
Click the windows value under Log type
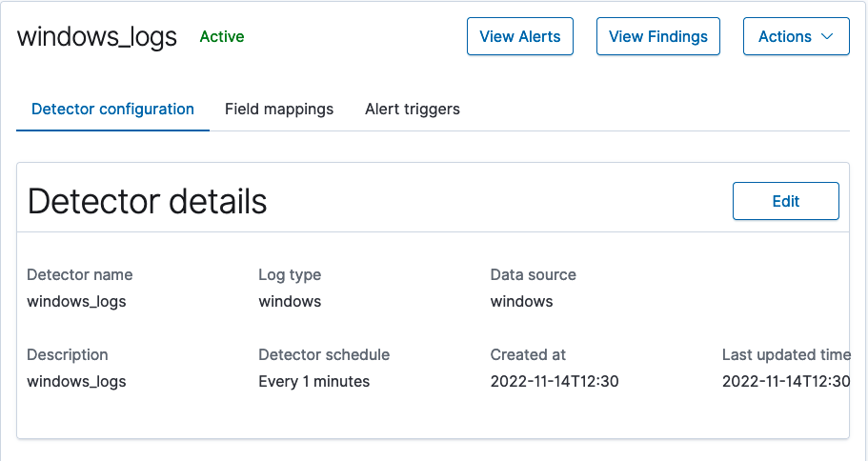coord(290,301)
